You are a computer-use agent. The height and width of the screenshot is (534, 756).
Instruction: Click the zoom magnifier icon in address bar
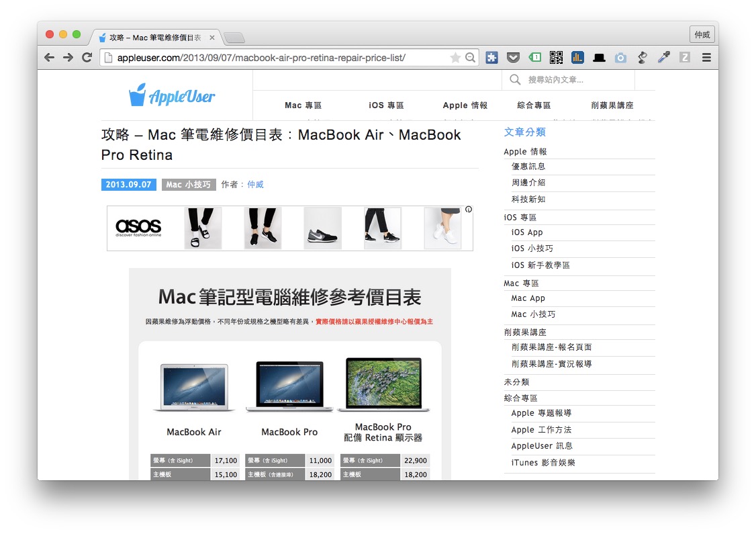pyautogui.click(x=471, y=58)
